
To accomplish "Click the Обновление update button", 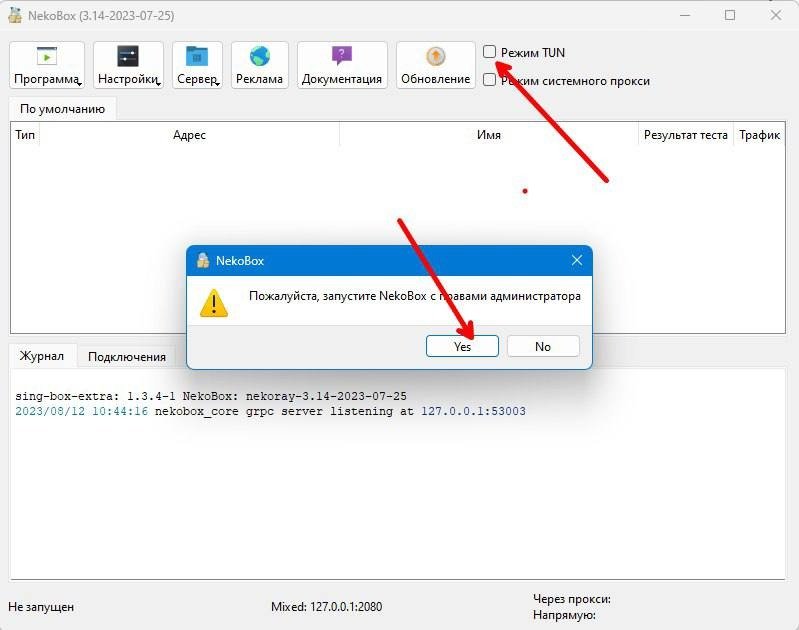I will click(435, 65).
